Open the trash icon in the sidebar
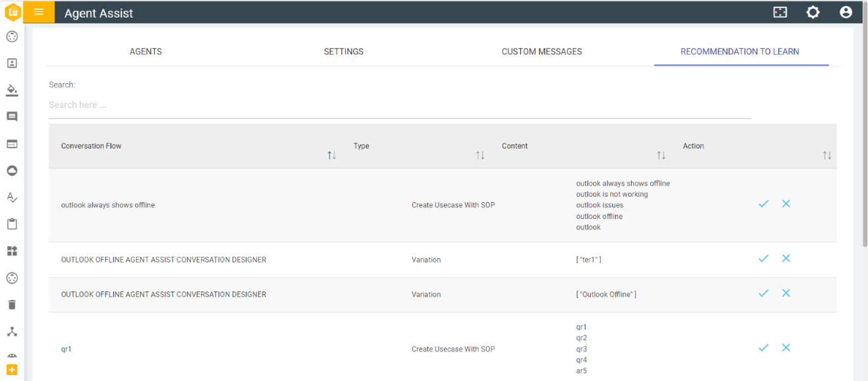 (x=12, y=304)
